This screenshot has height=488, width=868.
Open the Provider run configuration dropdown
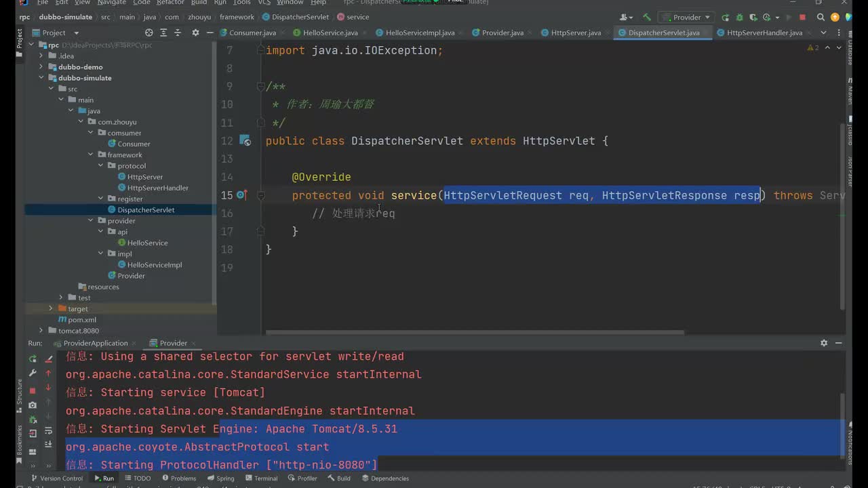pyautogui.click(x=686, y=17)
